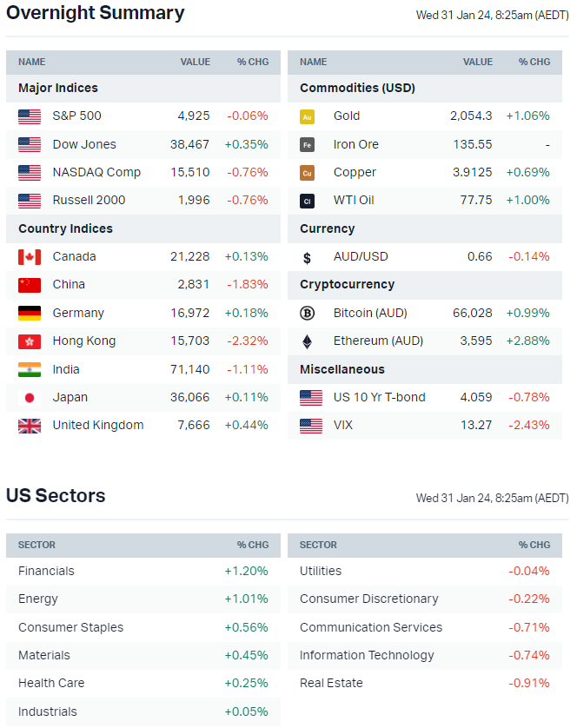
Task: Click the WTI Oil icon
Action: pos(307,201)
